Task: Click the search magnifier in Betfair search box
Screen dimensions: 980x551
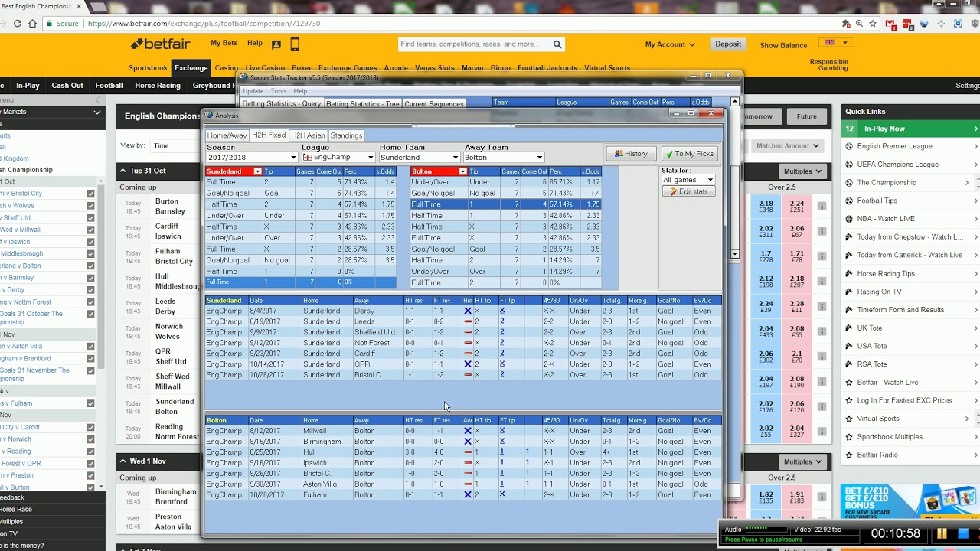Action: 557,44
